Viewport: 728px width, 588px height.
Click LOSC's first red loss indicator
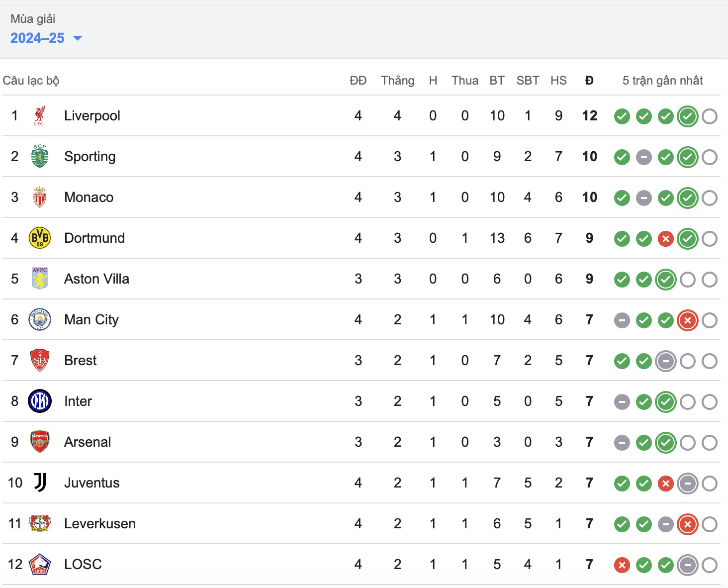coord(622,566)
